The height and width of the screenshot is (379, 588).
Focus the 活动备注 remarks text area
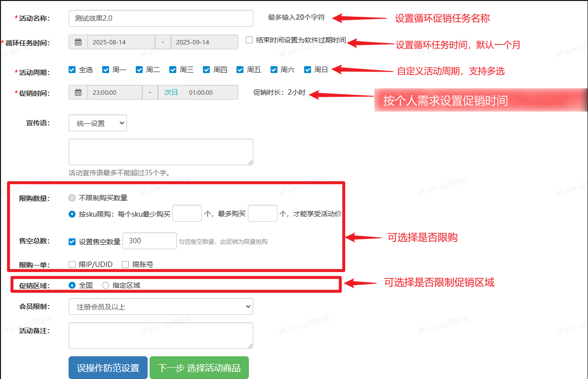point(160,336)
